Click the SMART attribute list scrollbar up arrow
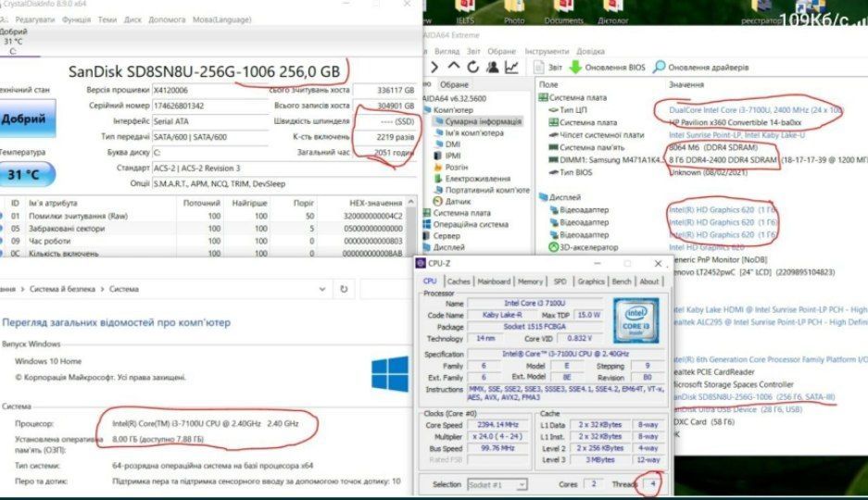868x500 pixels. click(410, 203)
